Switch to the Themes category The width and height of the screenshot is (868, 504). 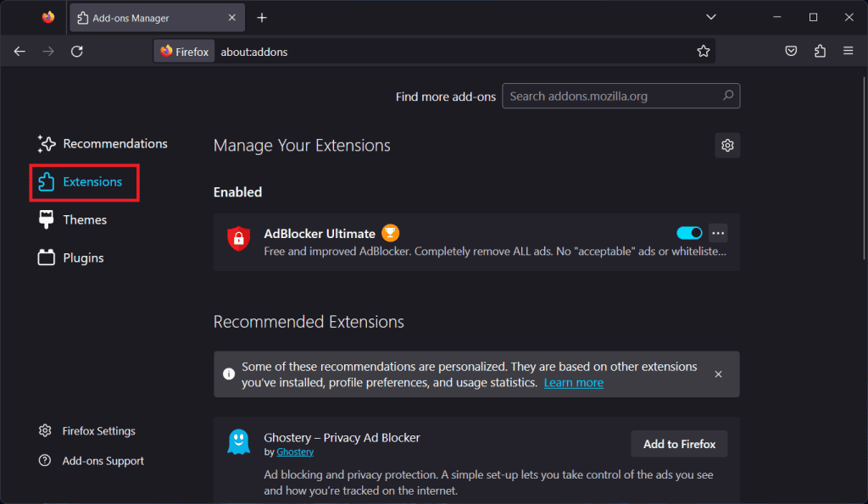tap(85, 220)
